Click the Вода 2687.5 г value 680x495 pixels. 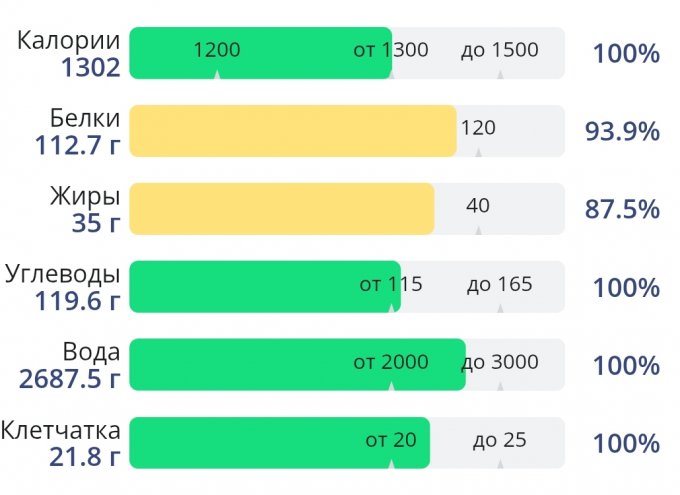pos(69,380)
